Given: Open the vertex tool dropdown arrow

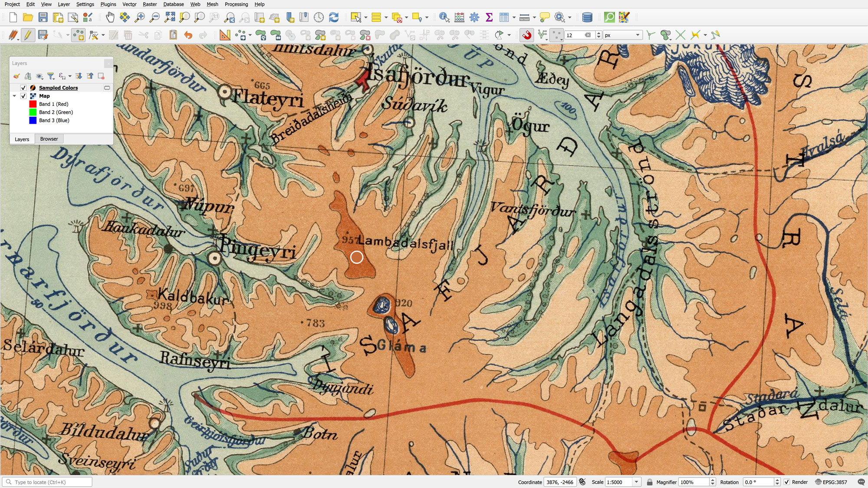Looking at the screenshot, I should click(x=103, y=35).
